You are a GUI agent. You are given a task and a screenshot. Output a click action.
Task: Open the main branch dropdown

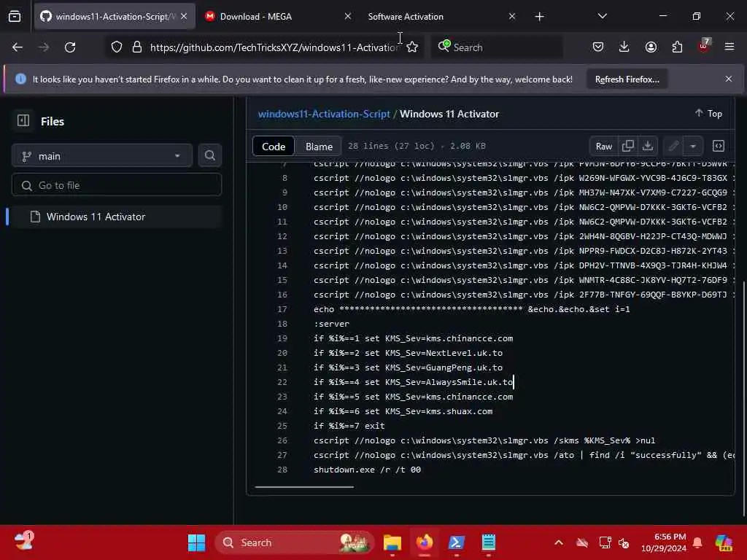tap(102, 156)
